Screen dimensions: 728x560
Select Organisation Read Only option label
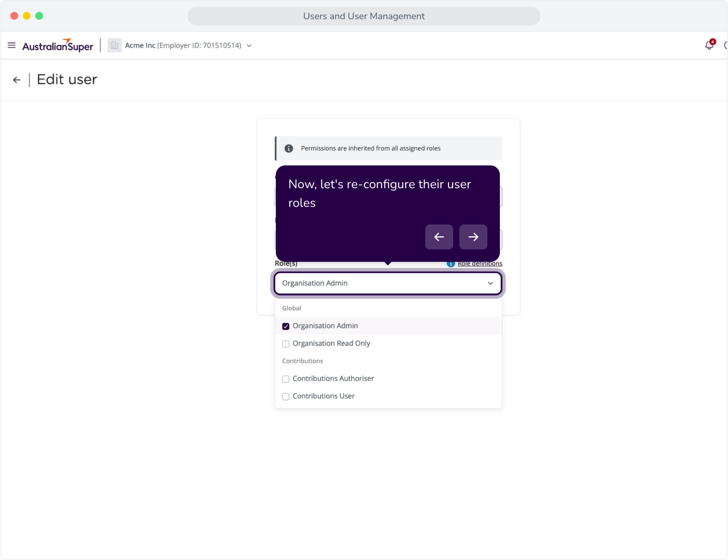[331, 343]
